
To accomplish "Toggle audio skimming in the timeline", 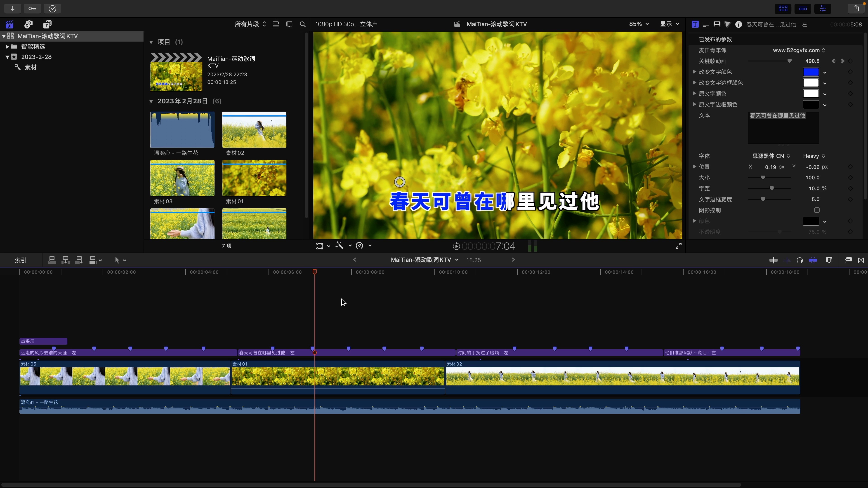I will [x=787, y=260].
